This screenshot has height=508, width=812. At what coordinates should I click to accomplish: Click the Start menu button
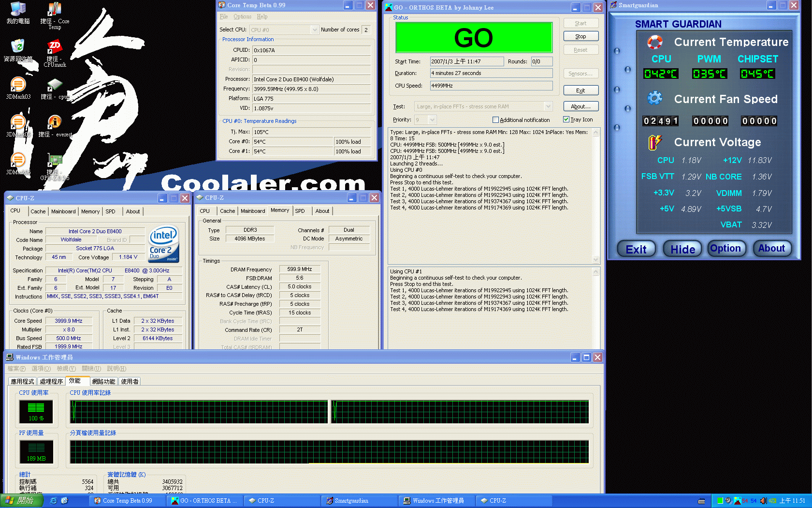click(21, 501)
